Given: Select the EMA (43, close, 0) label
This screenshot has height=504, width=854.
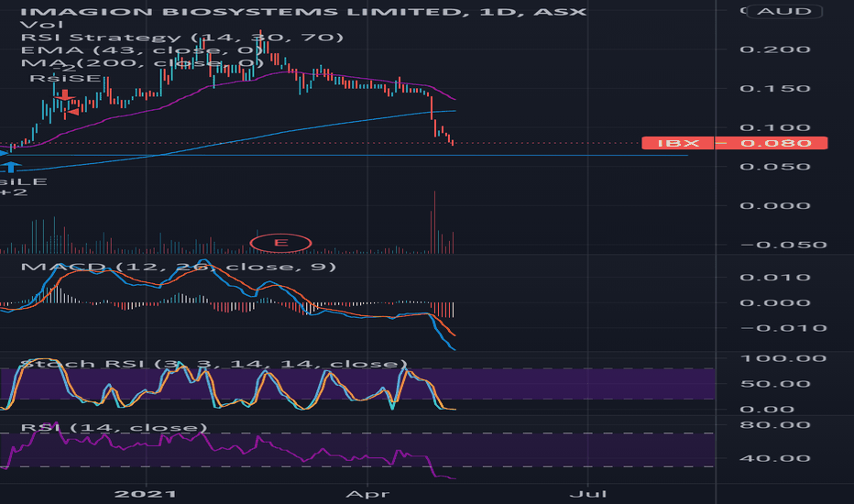Looking at the screenshot, I should 142,50.
